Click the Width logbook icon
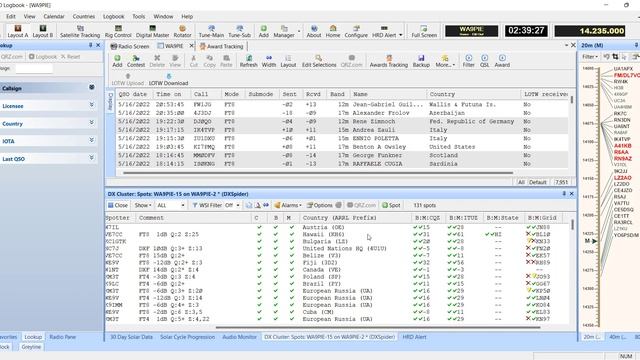 pos(269,61)
